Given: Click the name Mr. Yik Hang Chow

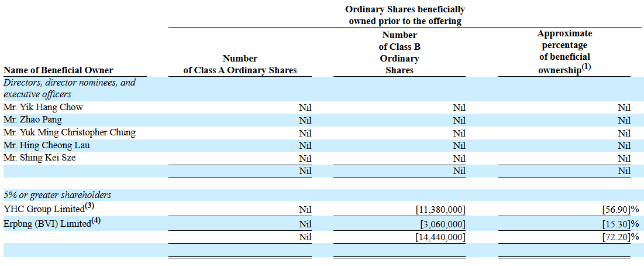Looking at the screenshot, I should (43, 107).
